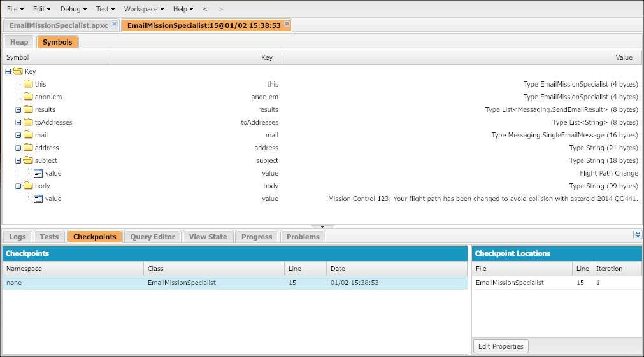Open the Logs tab
The height and width of the screenshot is (357, 644).
pyautogui.click(x=18, y=237)
